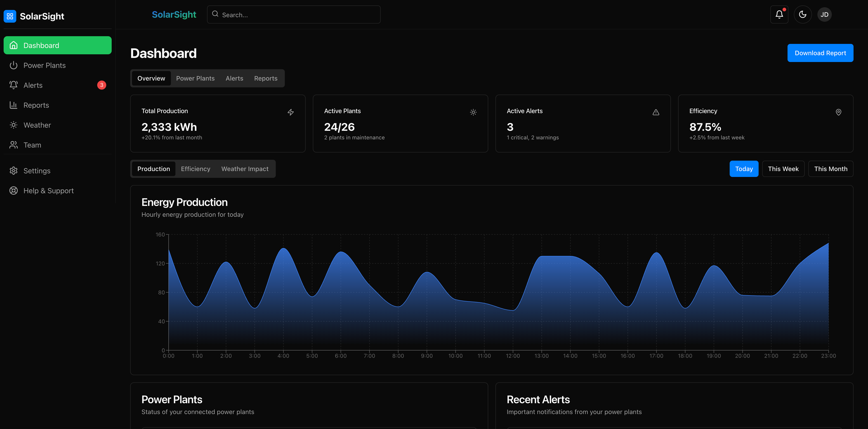Switch to the Reports tab
The height and width of the screenshot is (429, 868).
point(266,78)
